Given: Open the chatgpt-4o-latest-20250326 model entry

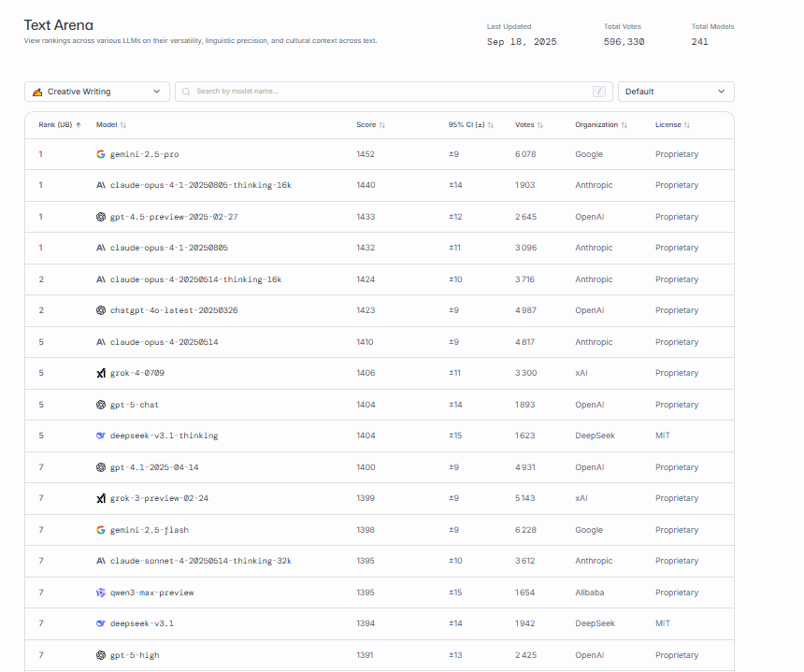Looking at the screenshot, I should click(173, 310).
